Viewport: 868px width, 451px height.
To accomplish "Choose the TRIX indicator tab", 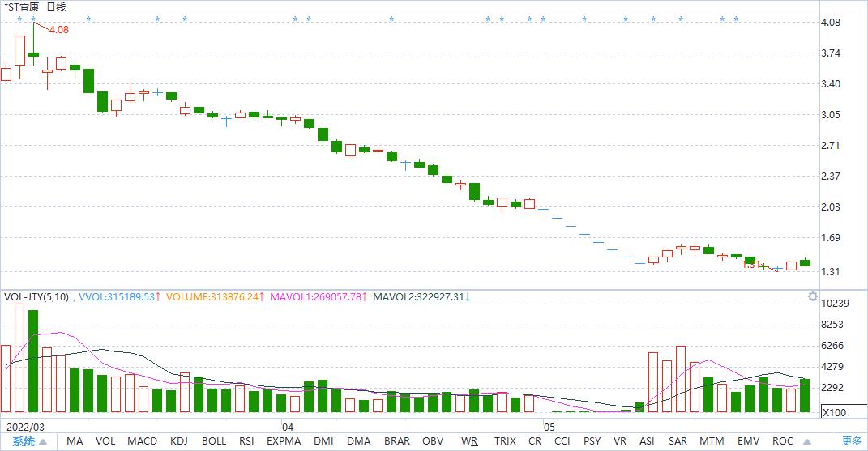I will [x=505, y=441].
